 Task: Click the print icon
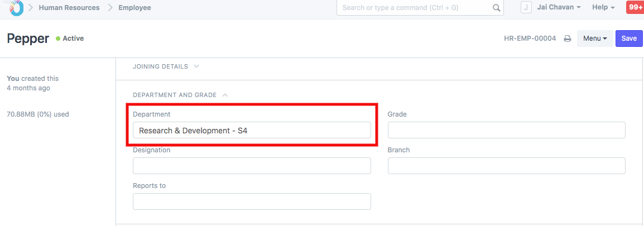[x=567, y=39]
